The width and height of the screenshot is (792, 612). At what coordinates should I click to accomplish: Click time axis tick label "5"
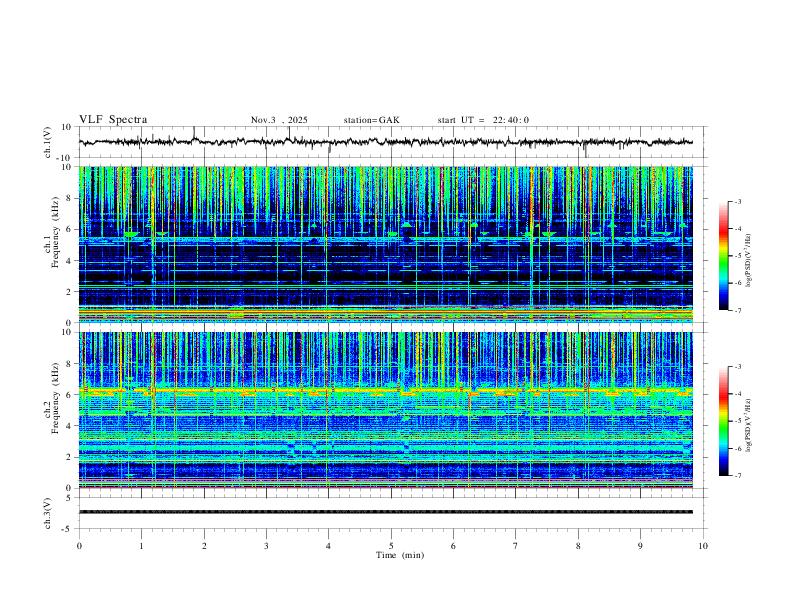[391, 546]
